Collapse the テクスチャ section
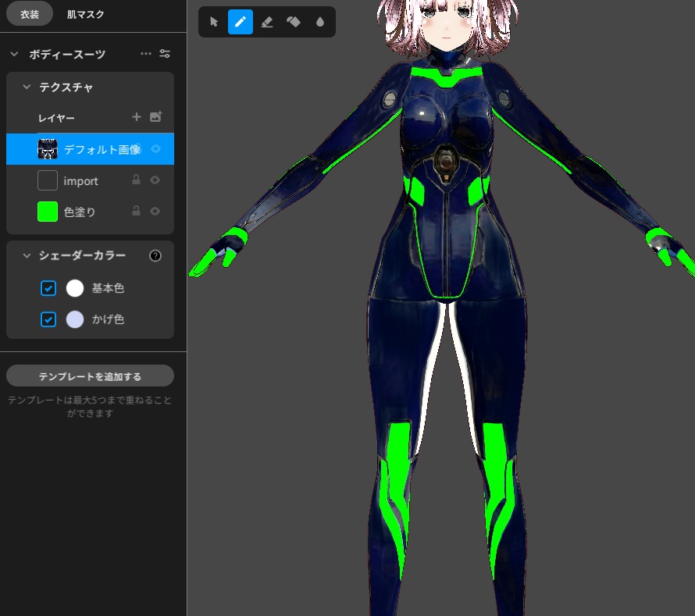Viewport: 695px width, 616px height. [x=27, y=87]
